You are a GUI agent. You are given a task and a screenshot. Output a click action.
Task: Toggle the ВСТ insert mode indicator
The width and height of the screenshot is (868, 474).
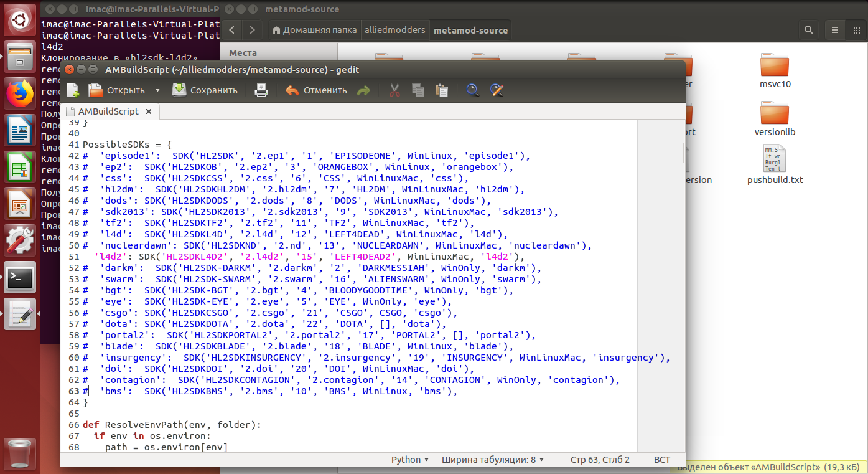(x=662, y=460)
